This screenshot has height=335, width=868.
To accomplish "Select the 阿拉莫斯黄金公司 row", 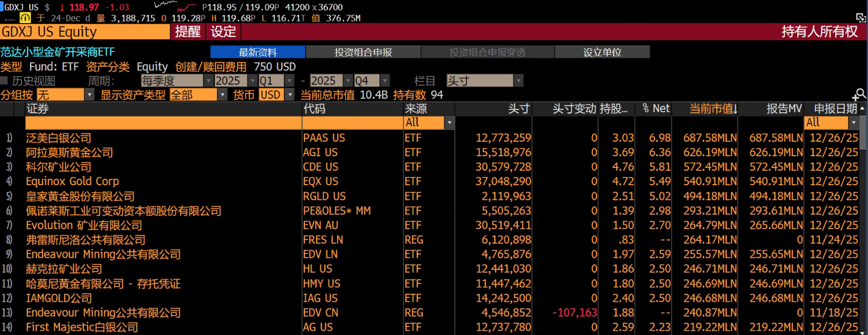I will pos(429,152).
